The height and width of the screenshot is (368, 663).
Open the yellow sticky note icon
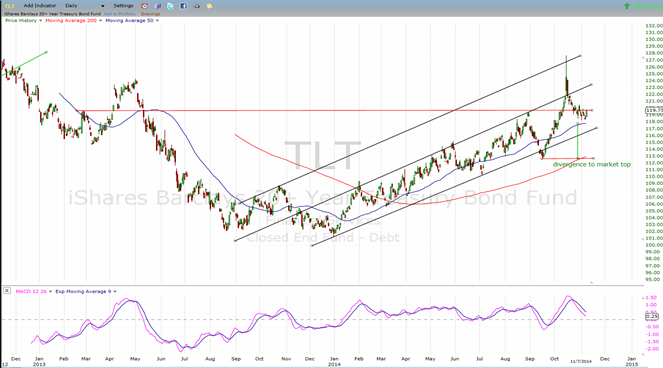click(x=209, y=6)
